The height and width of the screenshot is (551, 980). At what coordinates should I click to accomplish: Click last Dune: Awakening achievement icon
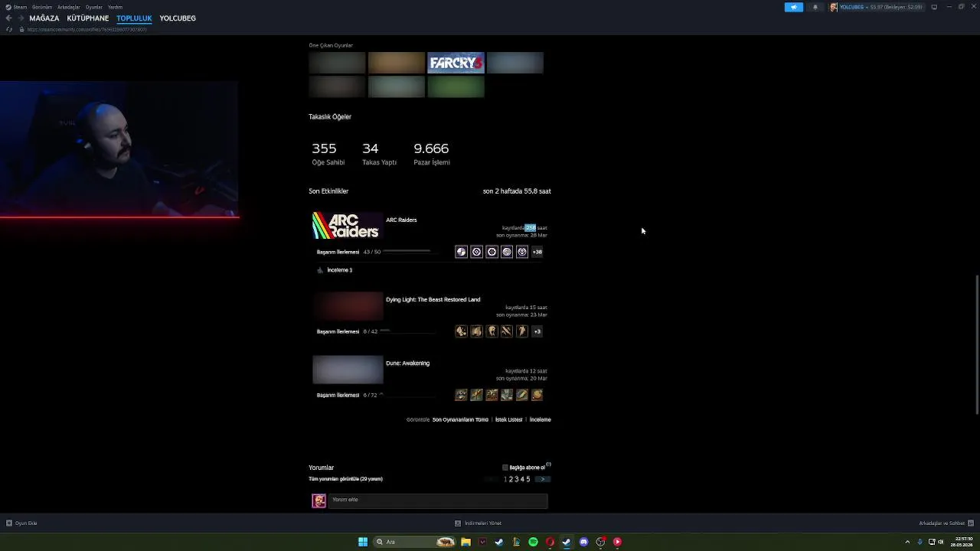pos(537,395)
